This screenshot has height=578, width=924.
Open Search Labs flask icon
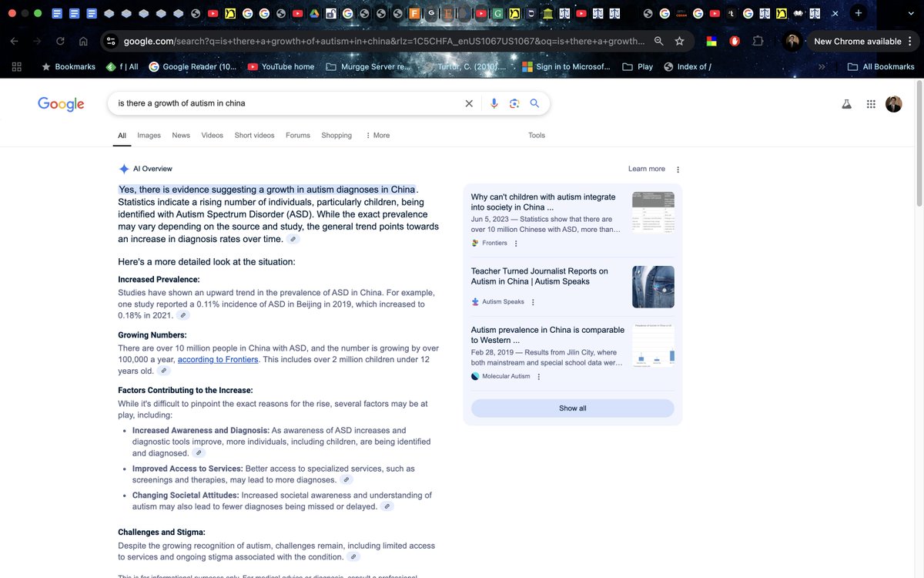(847, 104)
